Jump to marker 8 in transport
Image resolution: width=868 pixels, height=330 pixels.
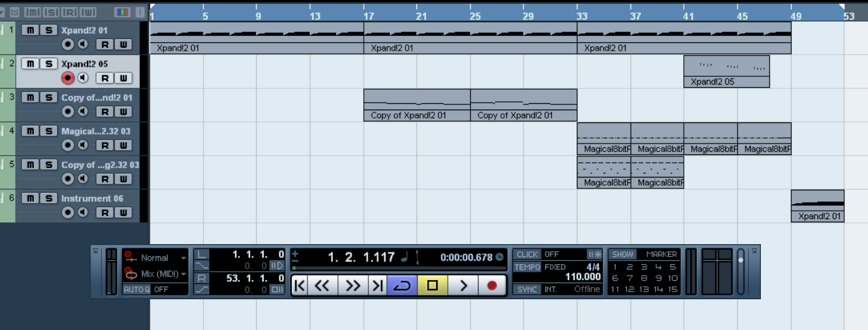coord(643,278)
